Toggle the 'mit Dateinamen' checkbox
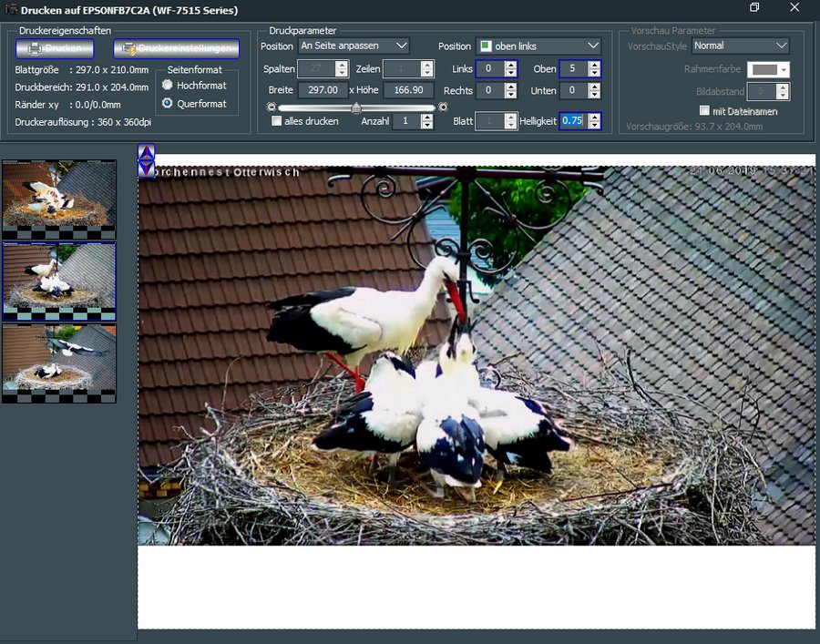Screen dimensions: 820x644 704,111
